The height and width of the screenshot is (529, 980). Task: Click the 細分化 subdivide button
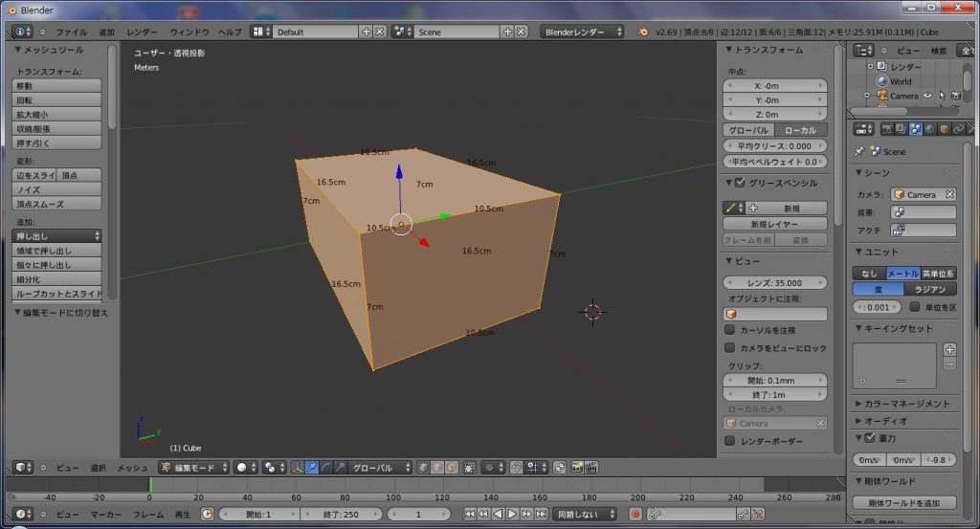click(56, 279)
